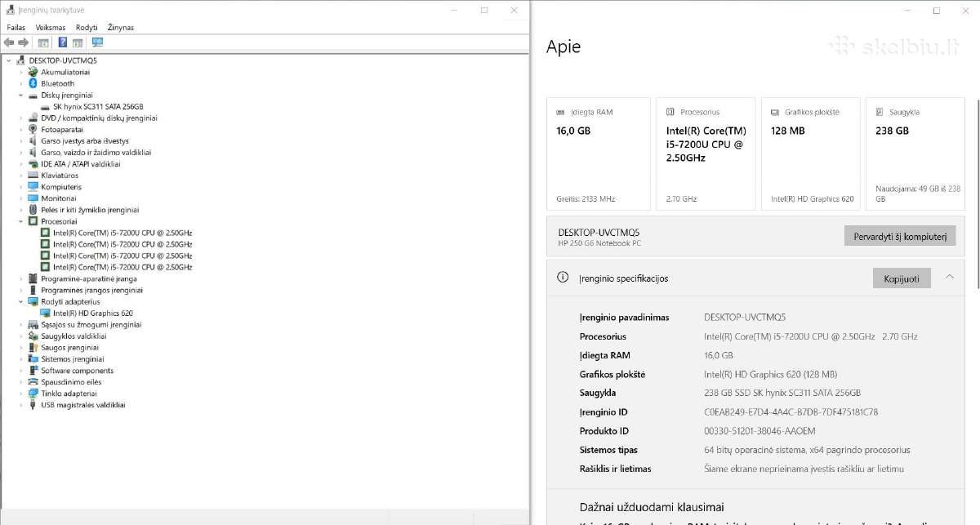The width and height of the screenshot is (980, 525).
Task: Click the Forward arrow in Device Manager toolbar
Action: click(x=24, y=42)
